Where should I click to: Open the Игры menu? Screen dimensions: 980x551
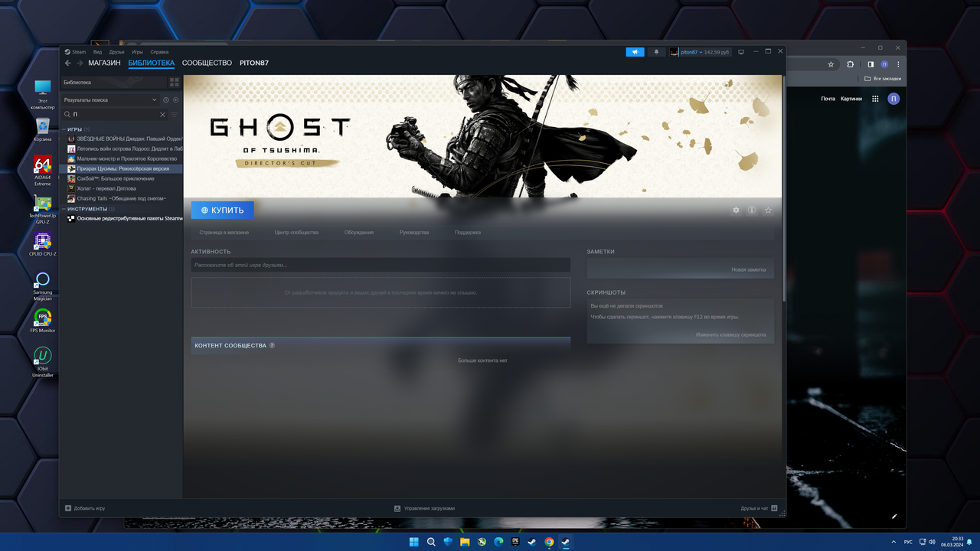pos(137,52)
